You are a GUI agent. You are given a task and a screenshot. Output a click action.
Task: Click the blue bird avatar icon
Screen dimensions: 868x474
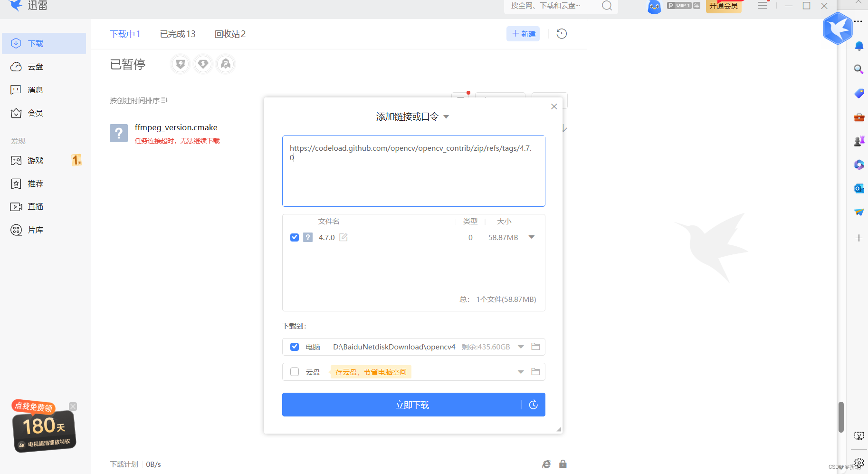(654, 7)
